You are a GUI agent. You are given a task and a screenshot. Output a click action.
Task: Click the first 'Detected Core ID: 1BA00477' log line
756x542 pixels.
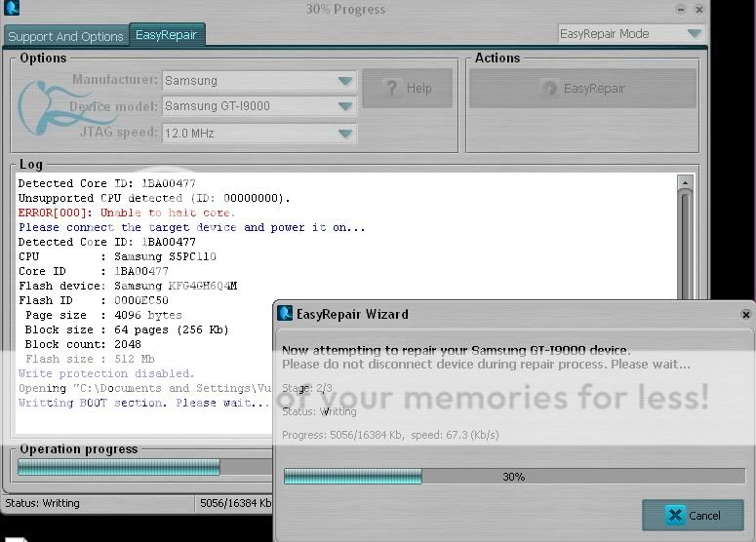tap(107, 183)
